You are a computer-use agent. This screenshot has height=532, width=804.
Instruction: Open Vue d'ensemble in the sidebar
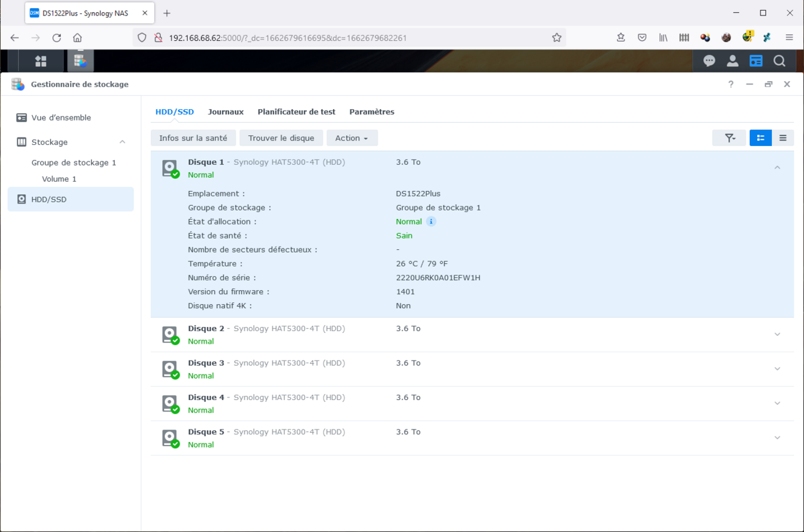70,118
